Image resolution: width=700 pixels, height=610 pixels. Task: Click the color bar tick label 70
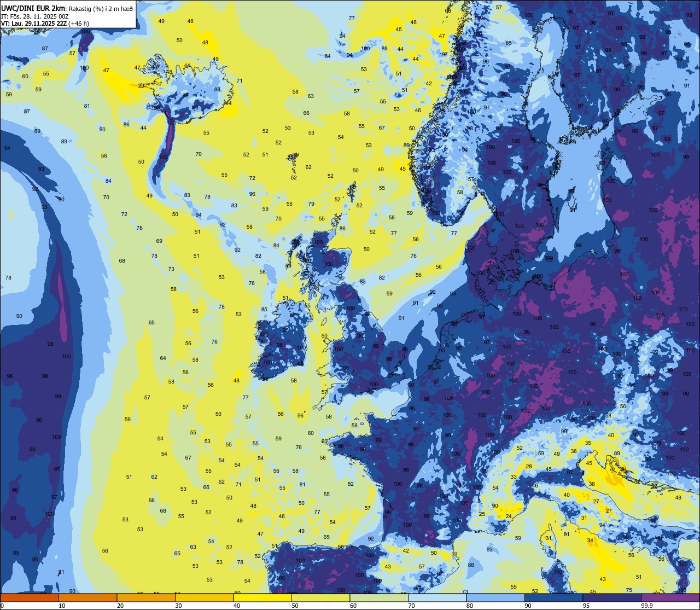click(x=411, y=606)
